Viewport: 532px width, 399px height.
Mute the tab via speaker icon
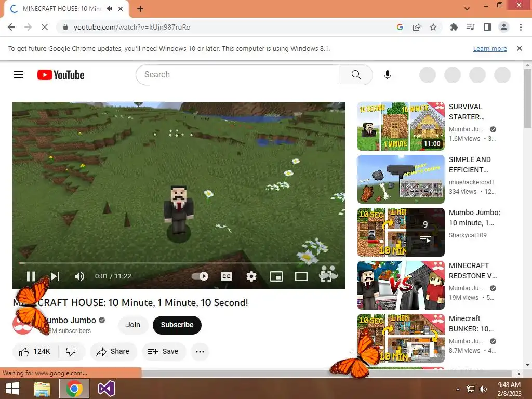(x=109, y=9)
